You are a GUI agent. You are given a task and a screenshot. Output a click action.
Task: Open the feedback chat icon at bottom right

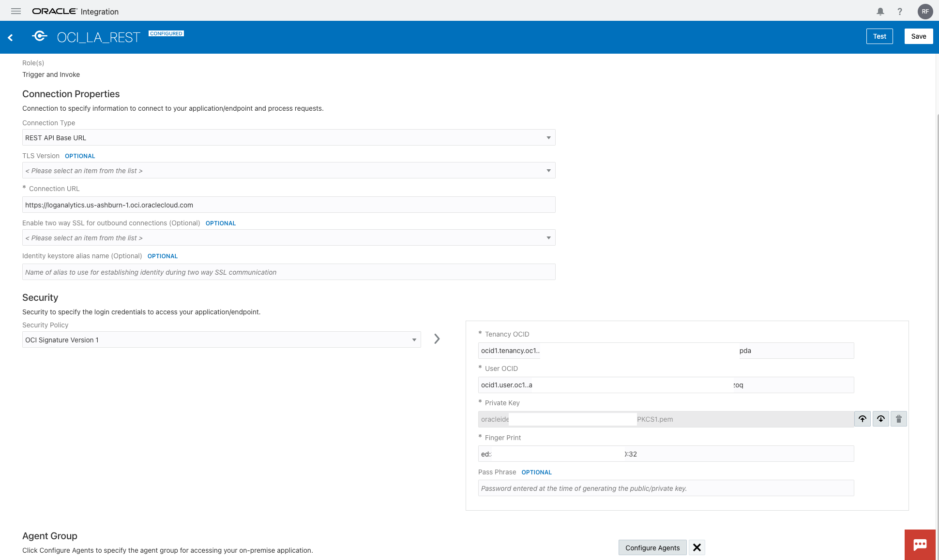coord(920,544)
